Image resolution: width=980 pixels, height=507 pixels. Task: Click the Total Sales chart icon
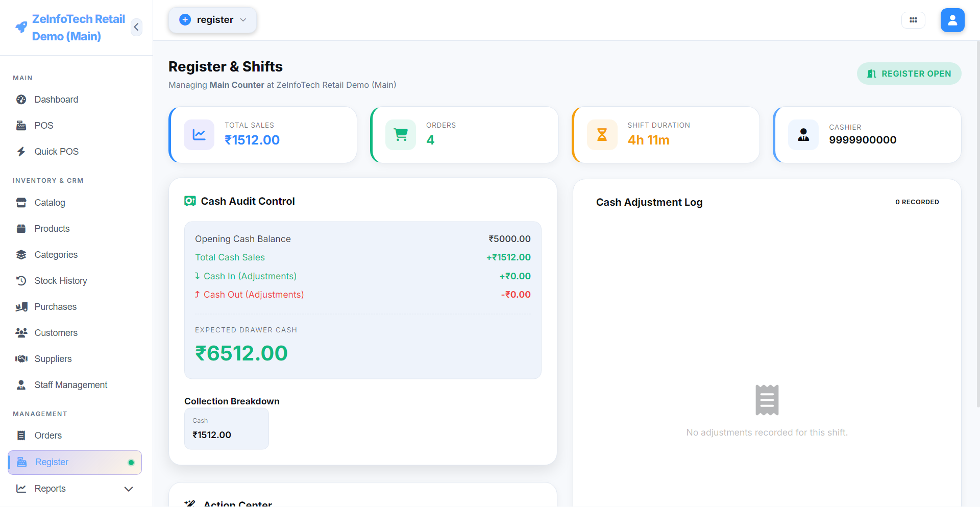pyautogui.click(x=199, y=135)
